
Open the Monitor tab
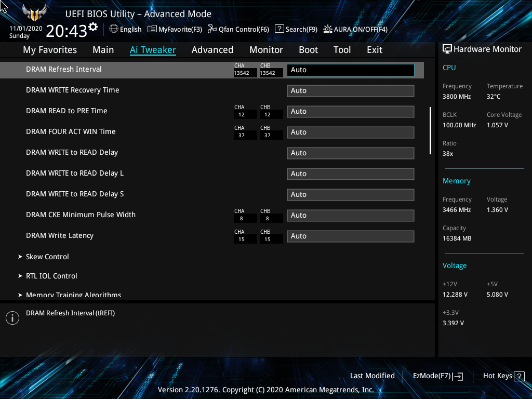(266, 49)
